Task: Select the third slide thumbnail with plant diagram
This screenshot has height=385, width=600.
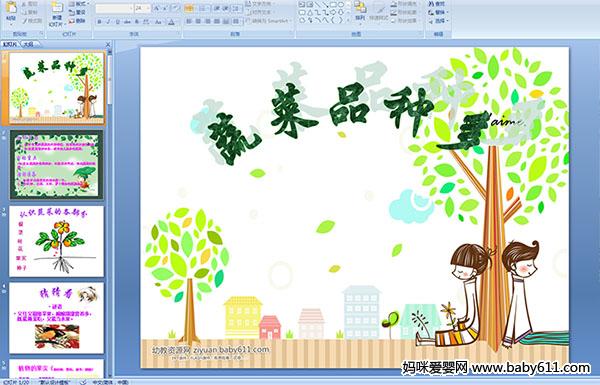Action: pos(57,241)
